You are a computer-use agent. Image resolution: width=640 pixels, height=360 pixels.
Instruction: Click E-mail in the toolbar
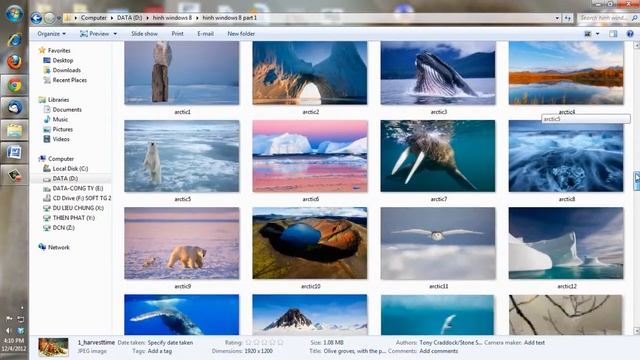pos(205,34)
